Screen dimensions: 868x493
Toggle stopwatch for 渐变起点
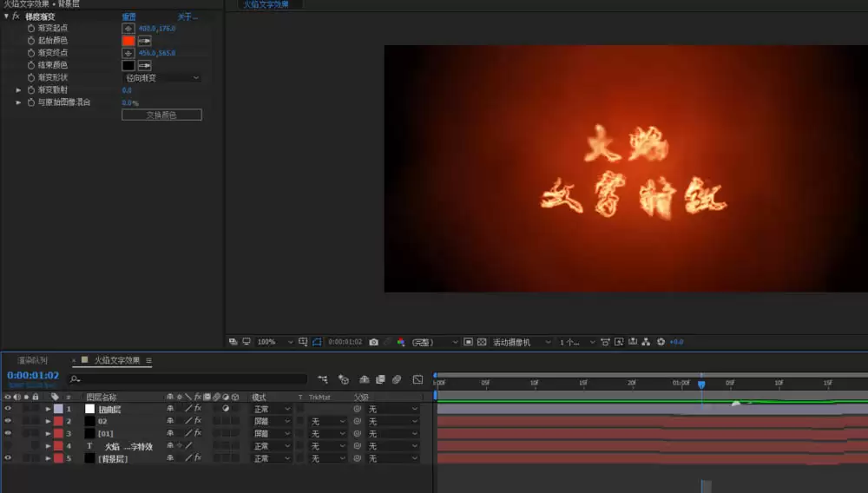[31, 29]
